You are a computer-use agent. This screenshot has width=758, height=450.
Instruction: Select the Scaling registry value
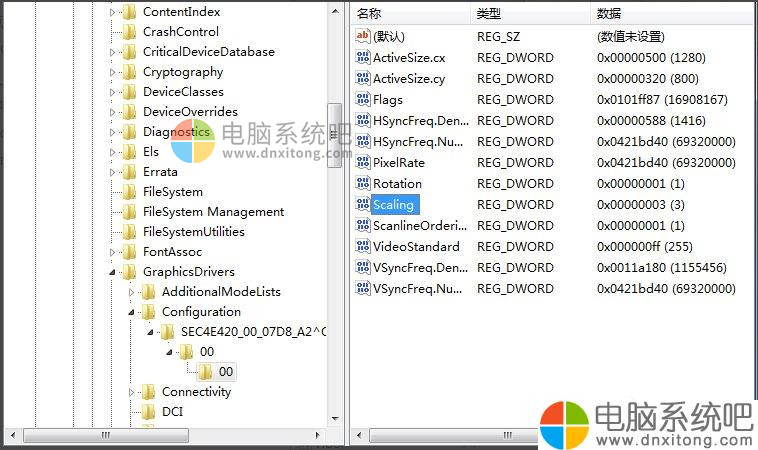393,204
